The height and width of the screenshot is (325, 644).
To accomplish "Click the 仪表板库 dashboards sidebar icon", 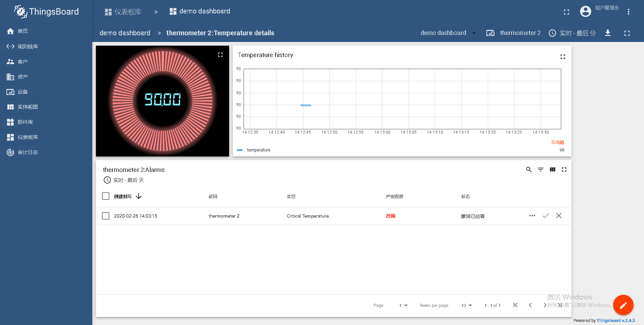I will 10,137.
